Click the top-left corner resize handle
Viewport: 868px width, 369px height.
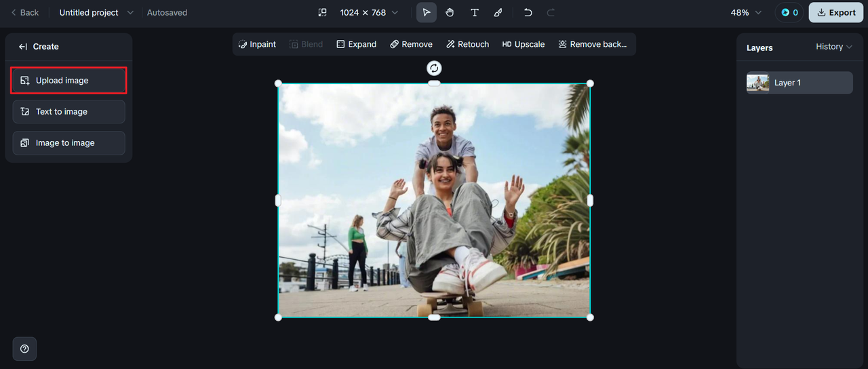pyautogui.click(x=278, y=83)
